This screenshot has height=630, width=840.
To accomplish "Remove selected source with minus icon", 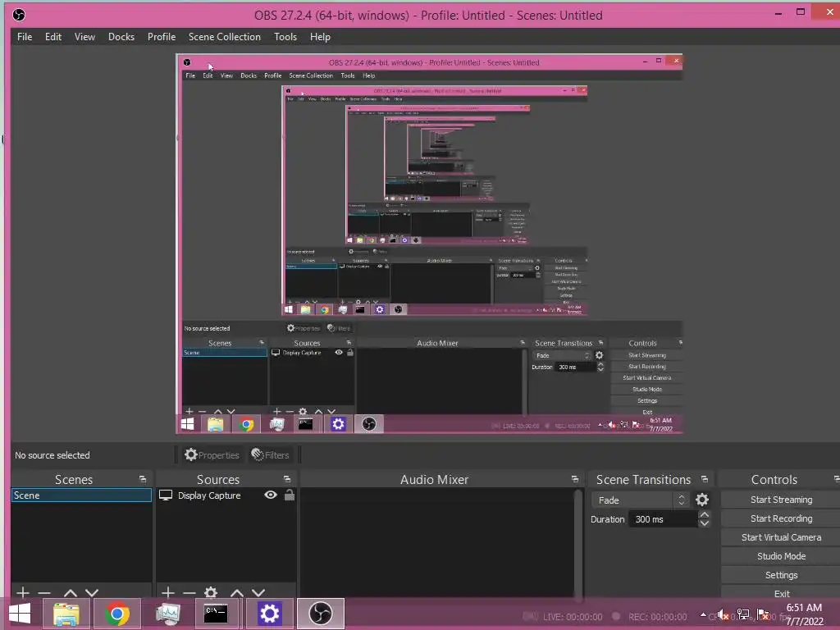I will tap(189, 592).
